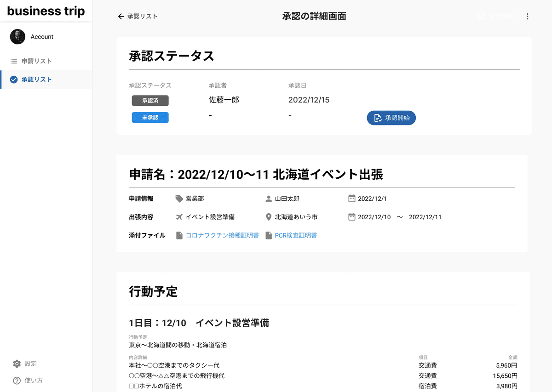Click the location pin beside 北海道あいう市
This screenshot has height=392, width=552.
[x=269, y=217]
